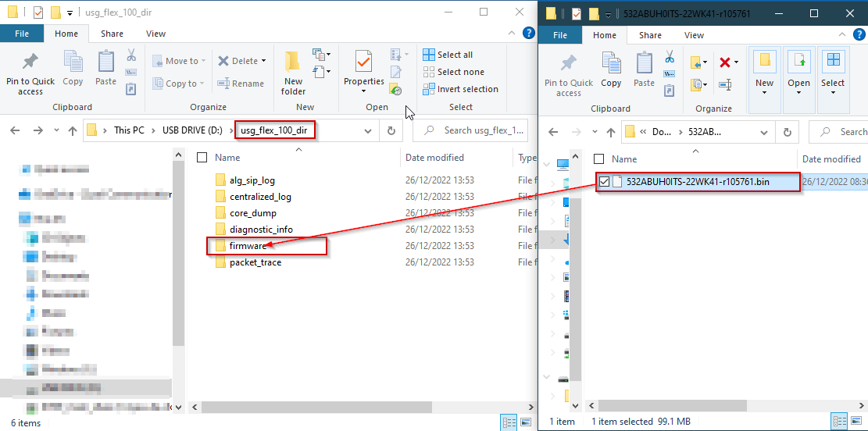Click the scissors Cut icon in left window
The height and width of the screenshot is (431, 868).
(x=131, y=55)
